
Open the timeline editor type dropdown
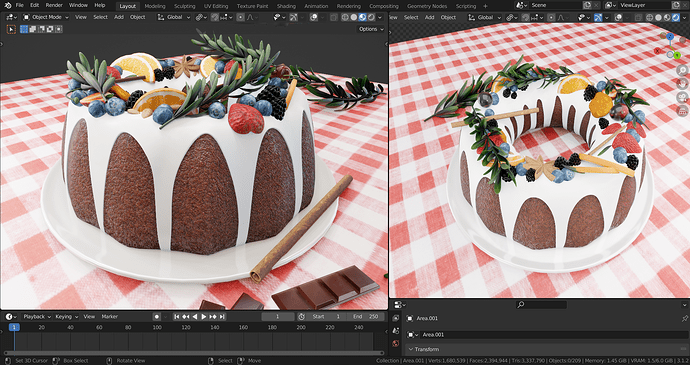point(11,317)
